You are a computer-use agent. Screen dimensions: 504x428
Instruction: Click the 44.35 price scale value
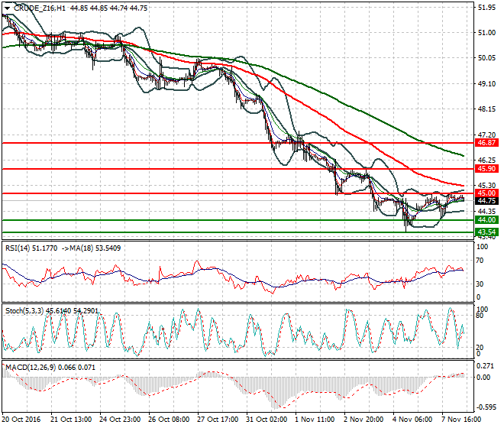click(487, 211)
